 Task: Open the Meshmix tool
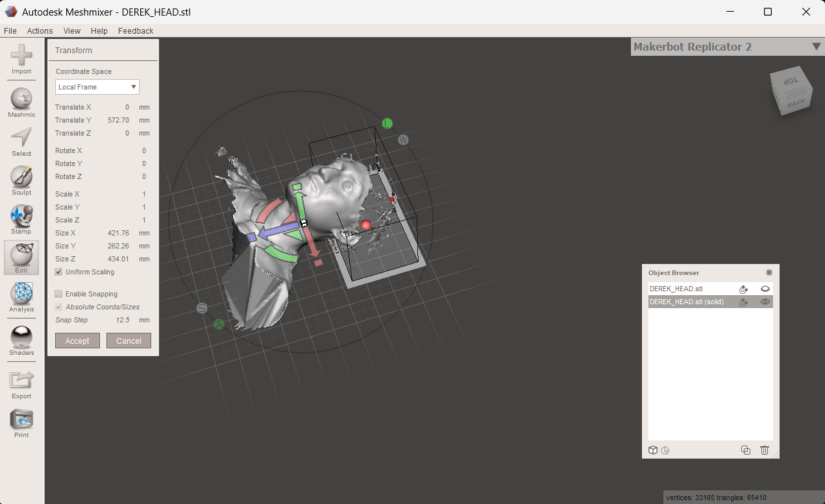coord(21,102)
